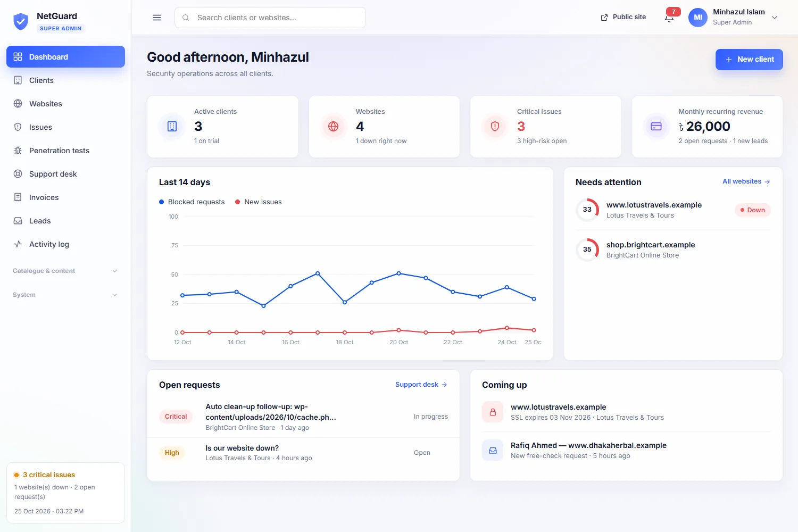Viewport: 798px width, 532px height.
Task: Click the blue 20 Oct blocked requests point
Action: pos(399,273)
